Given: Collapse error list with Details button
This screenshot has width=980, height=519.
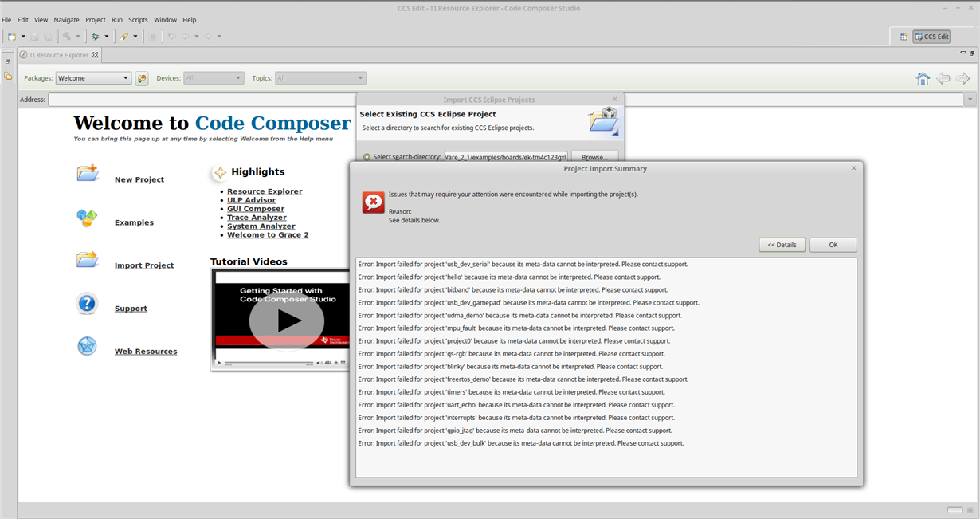Looking at the screenshot, I should tap(782, 245).
